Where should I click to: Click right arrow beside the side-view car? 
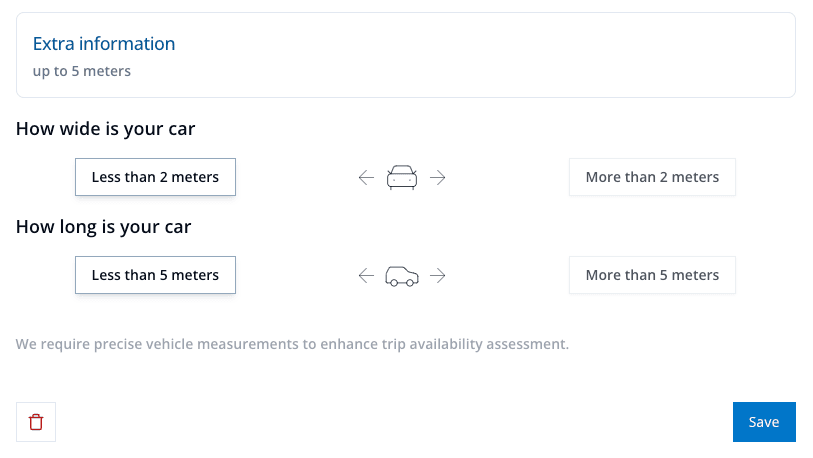(x=437, y=276)
